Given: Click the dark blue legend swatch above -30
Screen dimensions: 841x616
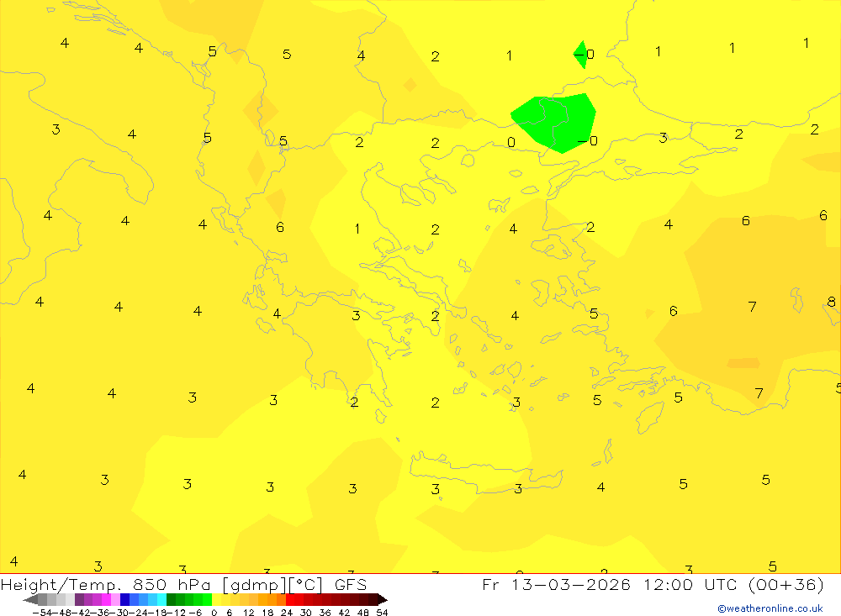Looking at the screenshot, I should pos(125,599).
